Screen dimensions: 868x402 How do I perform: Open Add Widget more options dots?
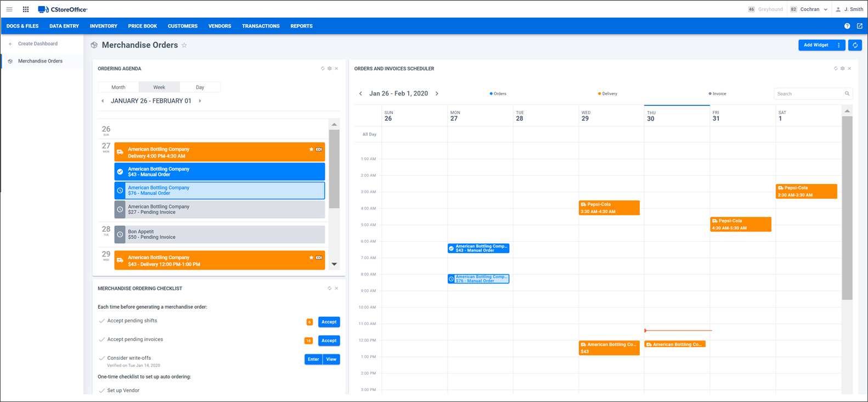(839, 45)
